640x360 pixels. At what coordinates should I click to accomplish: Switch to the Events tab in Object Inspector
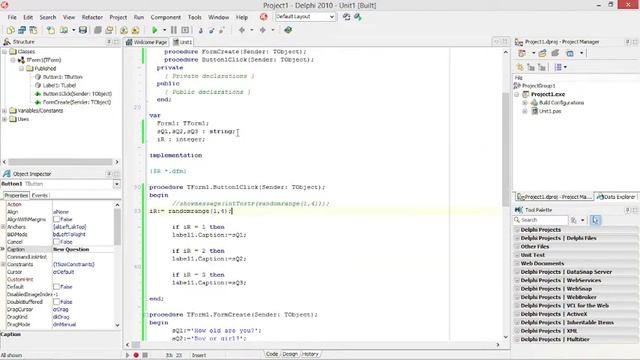click(x=40, y=196)
